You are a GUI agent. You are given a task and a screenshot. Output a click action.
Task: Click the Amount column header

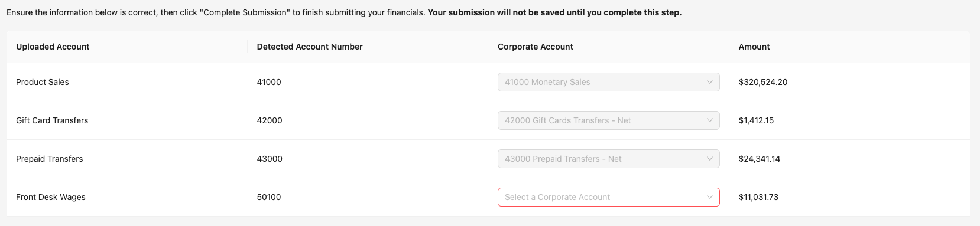(754, 47)
